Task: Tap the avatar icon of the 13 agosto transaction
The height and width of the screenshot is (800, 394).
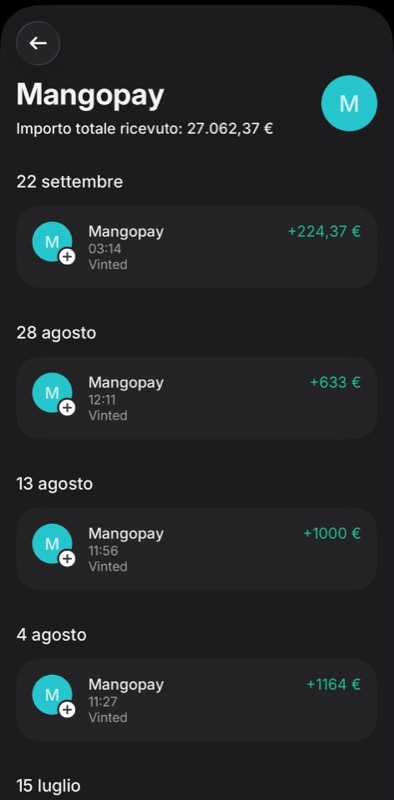Action: (x=52, y=544)
